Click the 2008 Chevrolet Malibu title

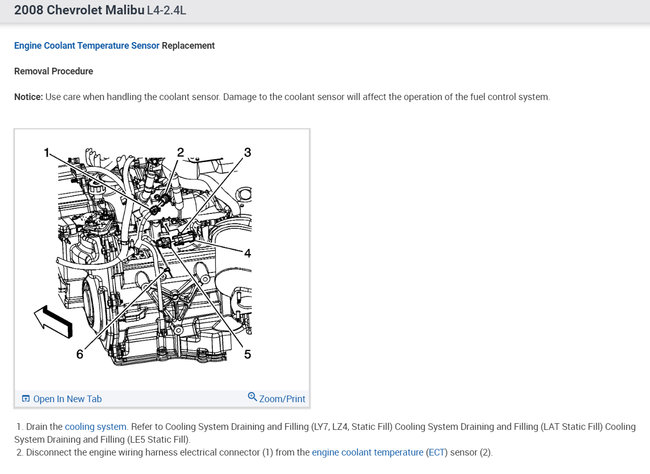tap(79, 10)
